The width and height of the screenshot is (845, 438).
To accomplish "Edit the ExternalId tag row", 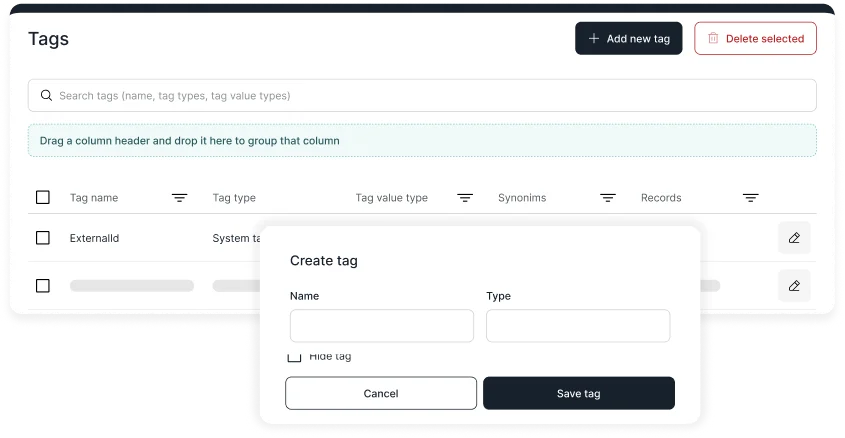I will [794, 238].
